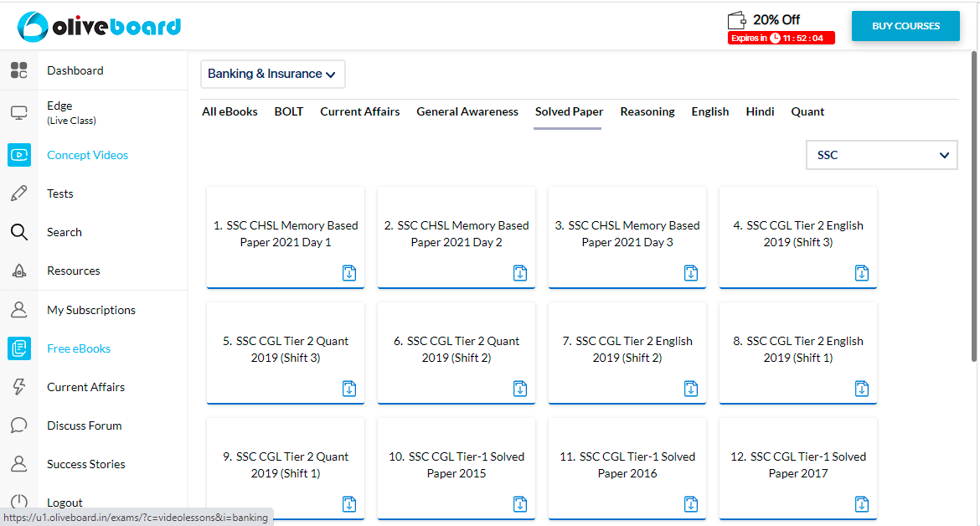The height and width of the screenshot is (526, 980).
Task: Open the SSC exam filter dropdown
Action: pos(882,155)
